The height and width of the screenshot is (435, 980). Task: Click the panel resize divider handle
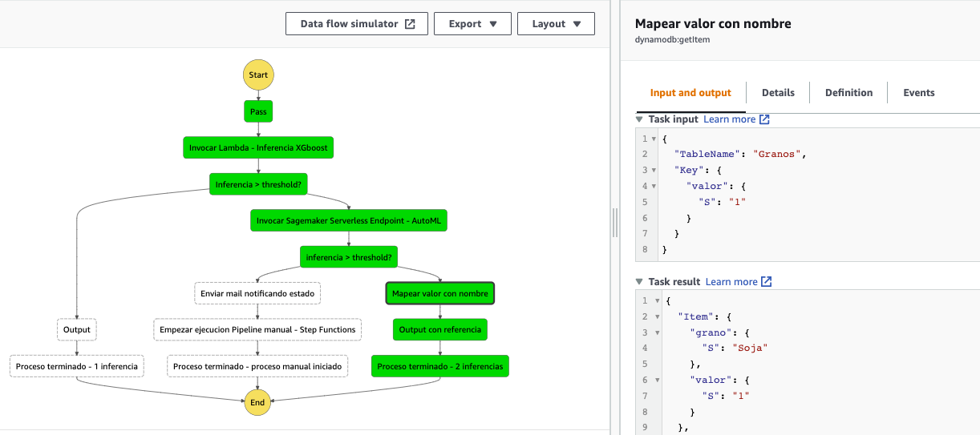pos(615,222)
